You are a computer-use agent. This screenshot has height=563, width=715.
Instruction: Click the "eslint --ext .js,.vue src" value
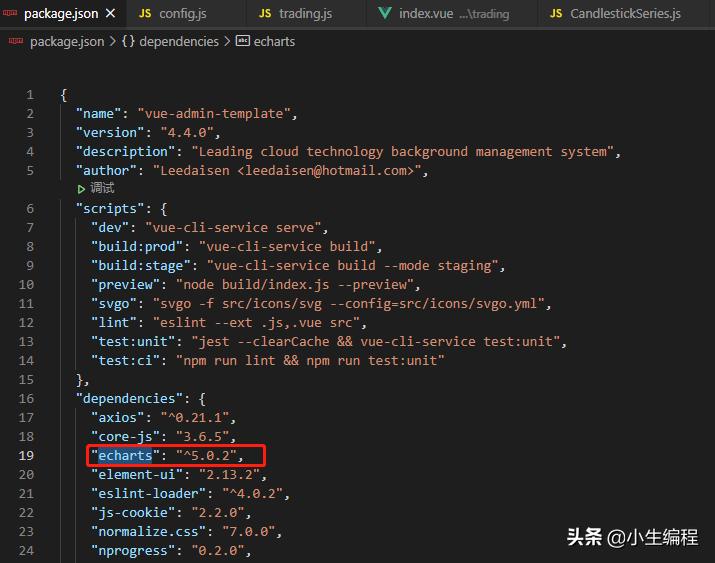coord(256,323)
